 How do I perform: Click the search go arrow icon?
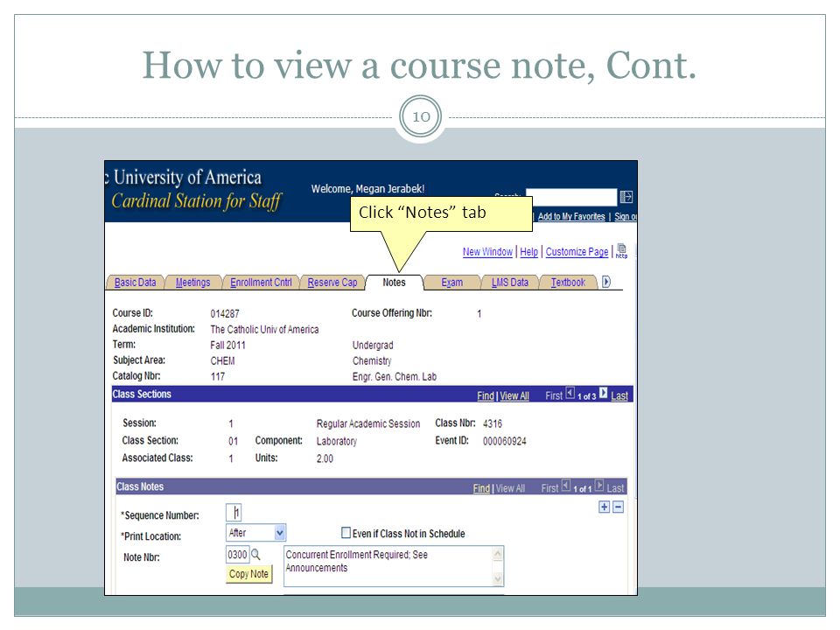pyautogui.click(x=626, y=197)
